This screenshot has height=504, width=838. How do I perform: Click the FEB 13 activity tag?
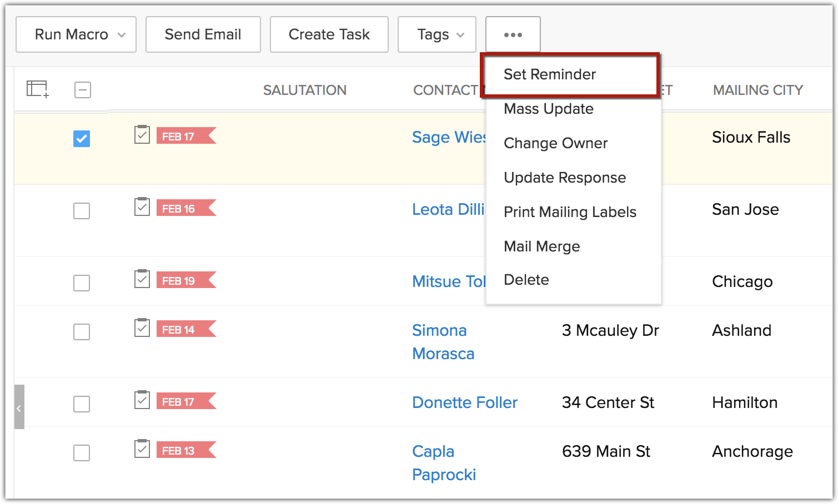(186, 450)
